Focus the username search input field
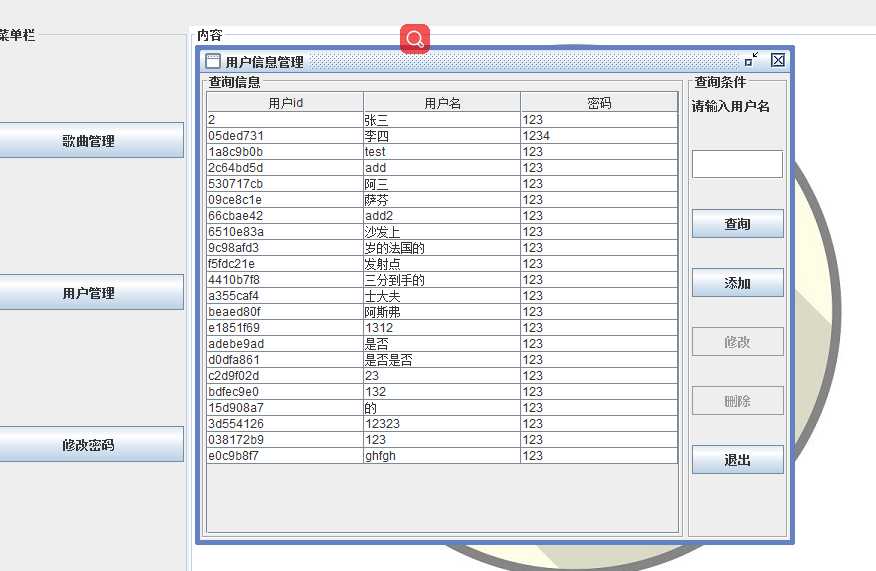Screen dimensions: 876x571 [737, 164]
